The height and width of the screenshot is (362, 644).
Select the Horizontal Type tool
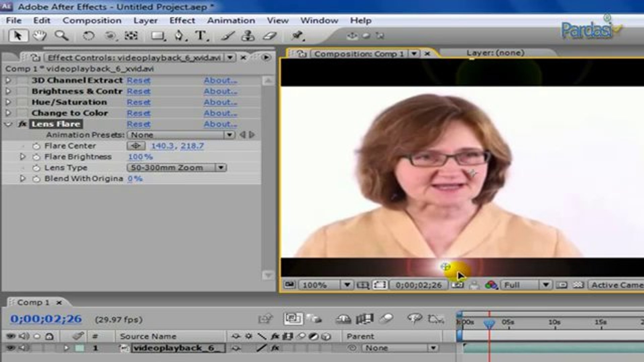201,36
